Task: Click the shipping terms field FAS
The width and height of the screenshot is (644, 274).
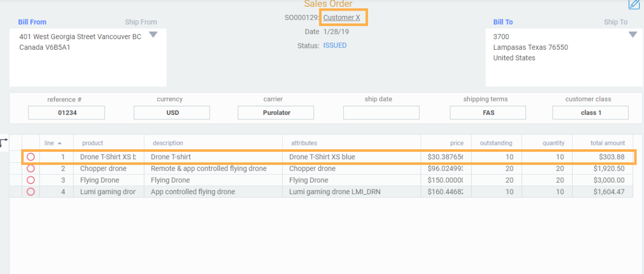Action: tap(488, 113)
